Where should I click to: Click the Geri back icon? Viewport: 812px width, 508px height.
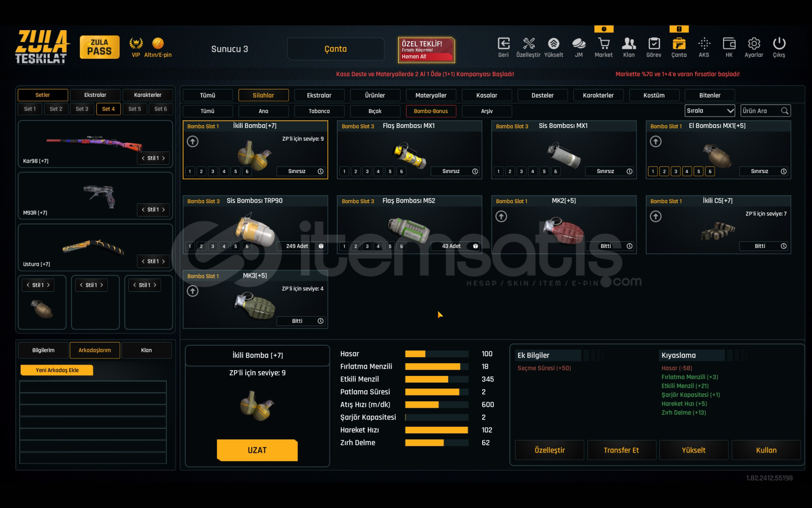point(503,44)
